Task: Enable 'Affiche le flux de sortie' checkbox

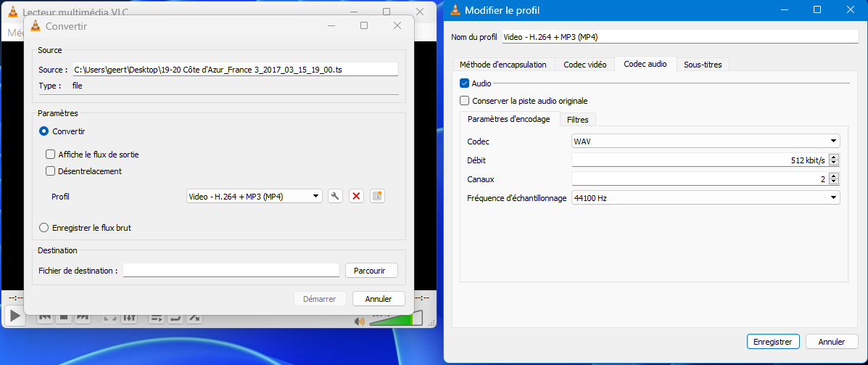Action: tap(51, 155)
